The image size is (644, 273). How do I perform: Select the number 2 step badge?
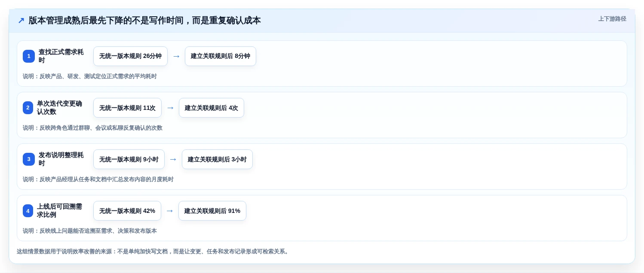[28, 108]
